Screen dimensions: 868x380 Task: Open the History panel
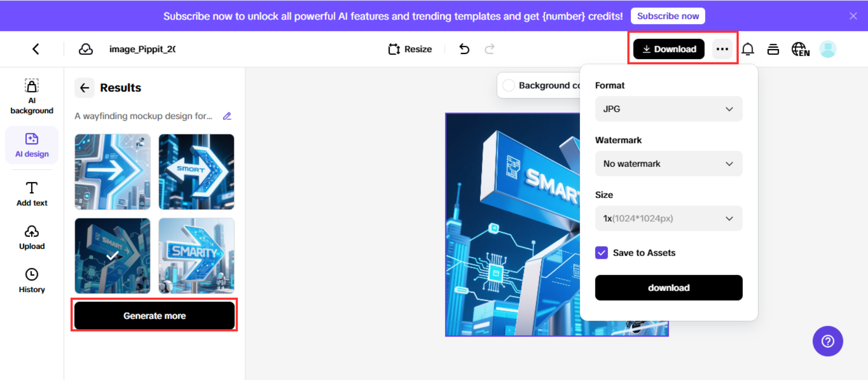[x=32, y=280]
